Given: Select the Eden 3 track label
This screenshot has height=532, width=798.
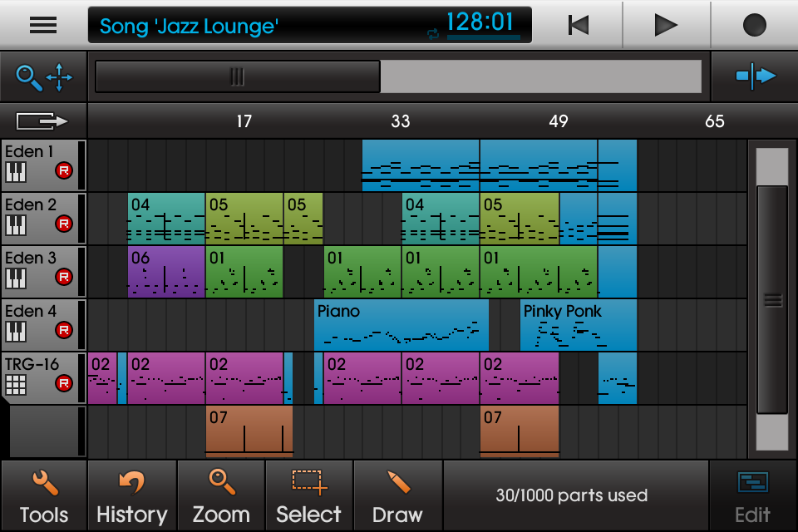Looking at the screenshot, I should coord(31,259).
